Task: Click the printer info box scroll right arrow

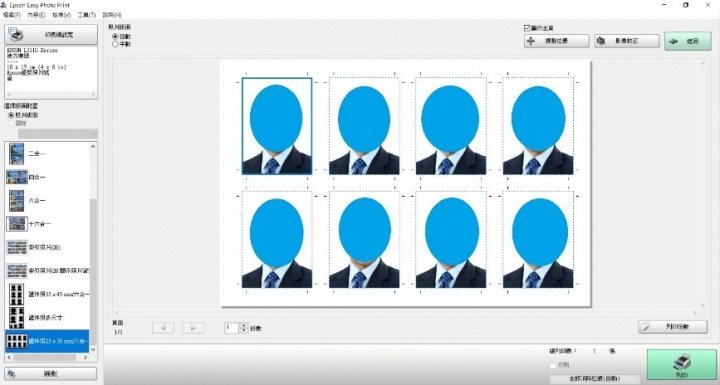Action: click(93, 95)
